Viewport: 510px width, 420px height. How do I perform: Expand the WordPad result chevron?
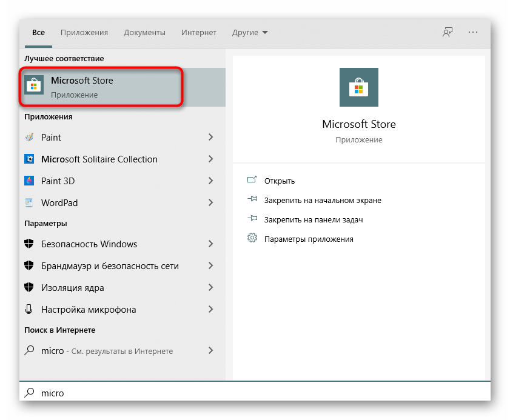point(211,202)
